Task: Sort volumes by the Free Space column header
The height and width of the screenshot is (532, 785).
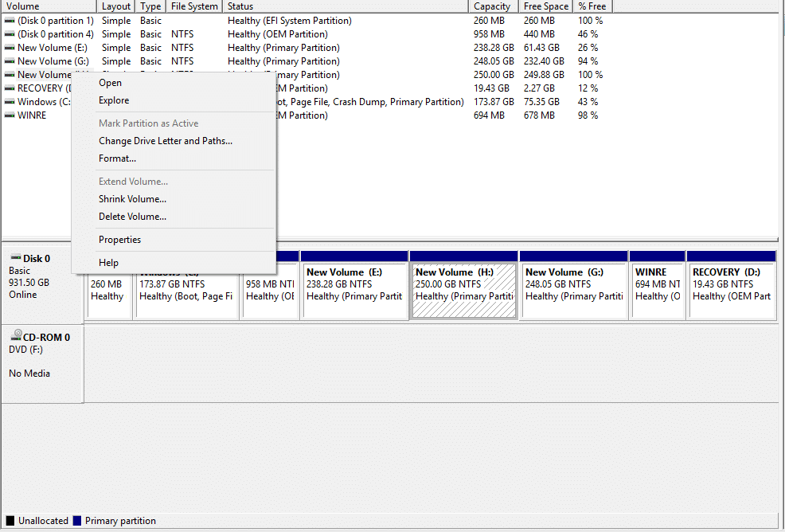Action: click(545, 6)
